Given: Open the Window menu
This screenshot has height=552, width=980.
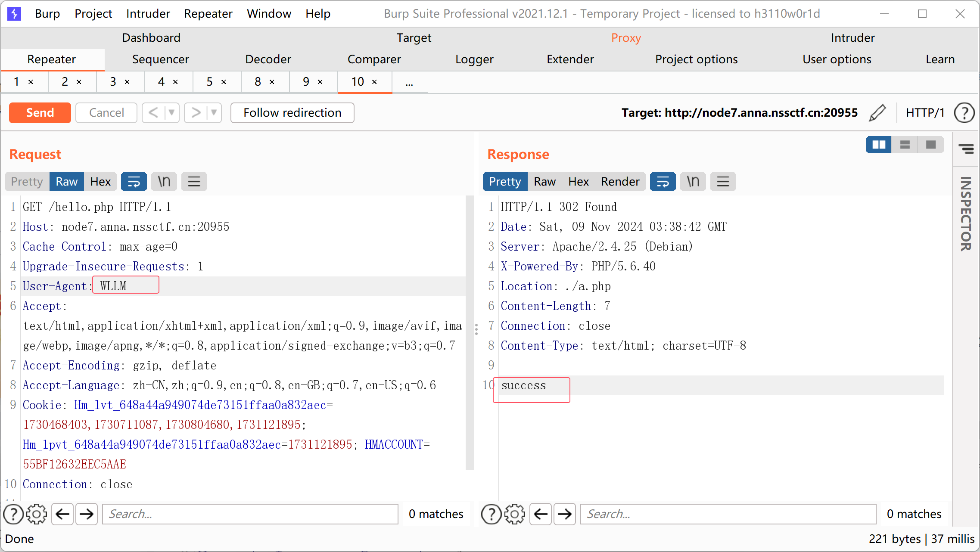Looking at the screenshot, I should click(x=269, y=14).
